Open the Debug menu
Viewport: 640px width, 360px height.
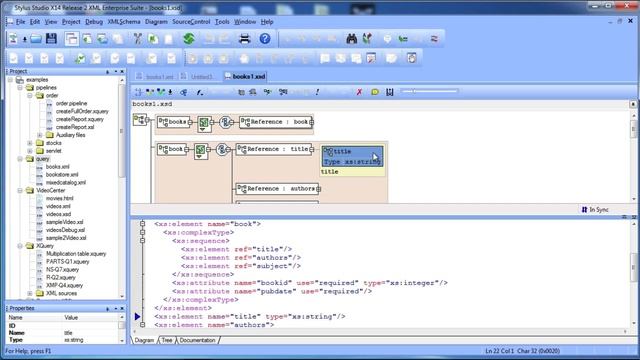coord(94,22)
